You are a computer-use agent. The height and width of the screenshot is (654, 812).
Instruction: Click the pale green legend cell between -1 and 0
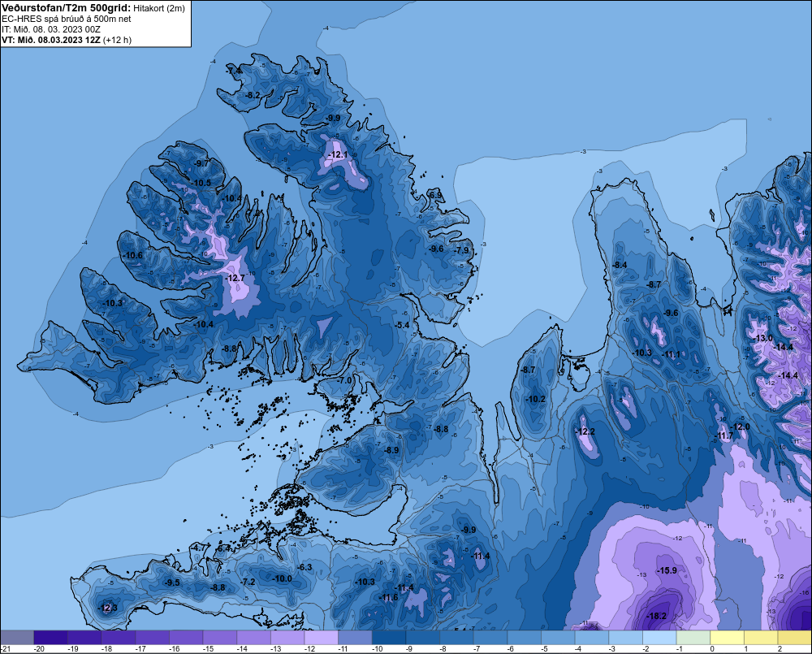click(x=693, y=637)
